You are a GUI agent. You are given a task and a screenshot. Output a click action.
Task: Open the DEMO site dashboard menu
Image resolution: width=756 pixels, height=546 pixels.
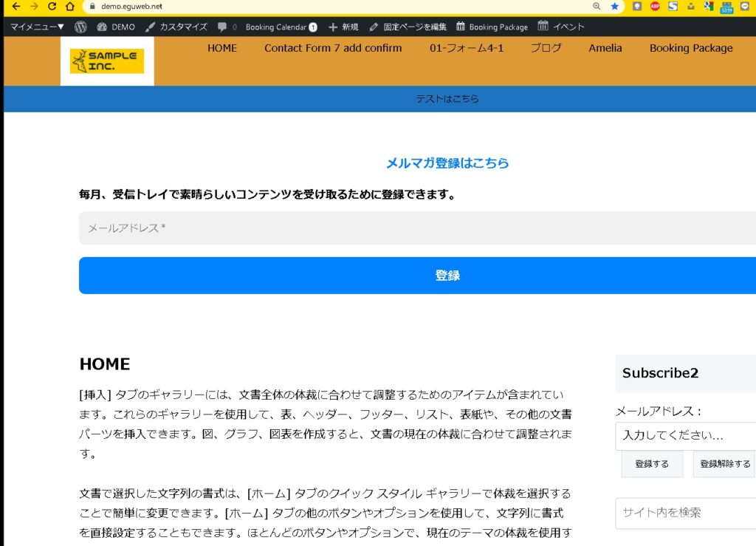point(116,27)
